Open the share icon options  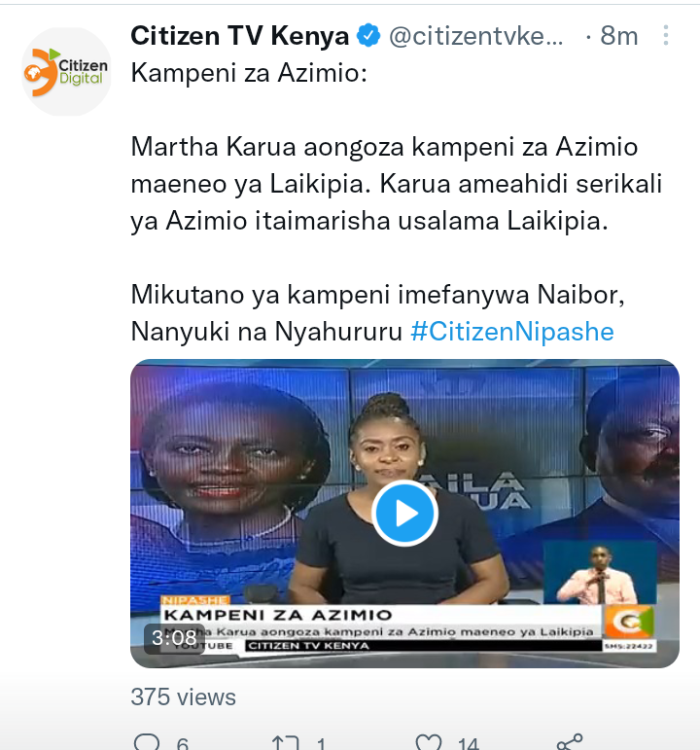point(570,742)
